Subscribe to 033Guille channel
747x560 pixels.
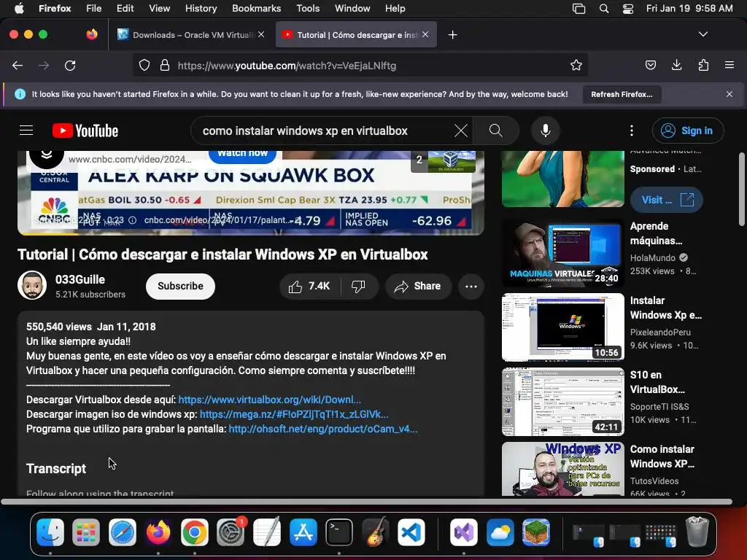tap(181, 286)
